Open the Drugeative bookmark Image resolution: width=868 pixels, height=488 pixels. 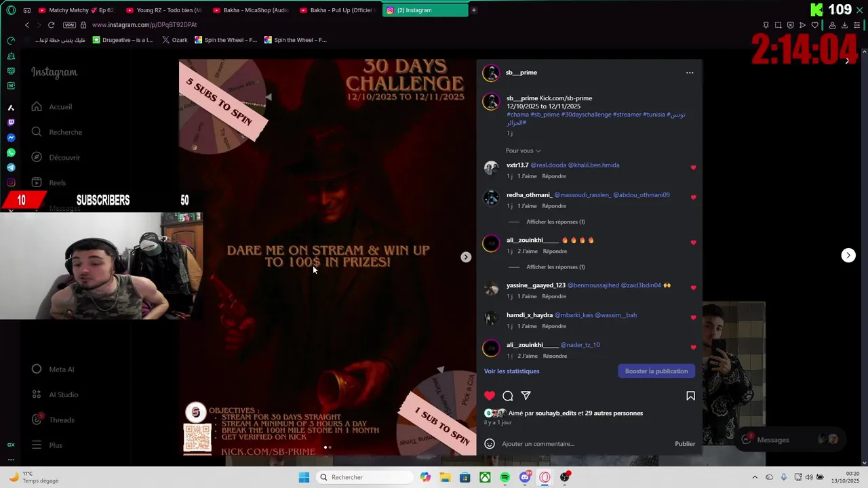coord(123,40)
